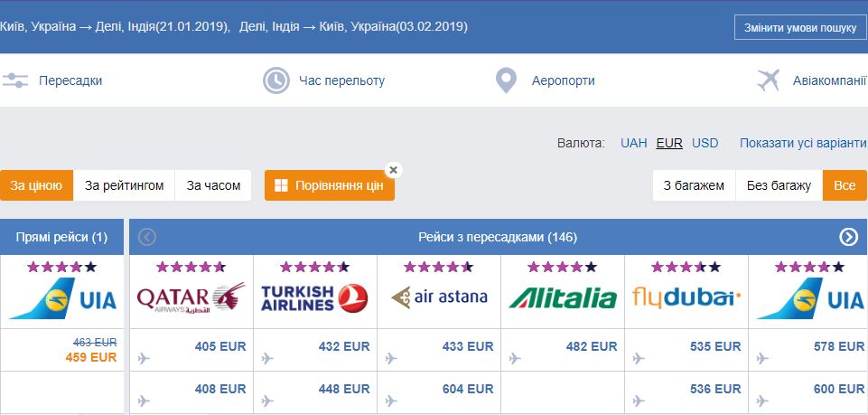Expand the Авіакомпанії filter
The height and width of the screenshot is (415, 868).
(x=829, y=80)
